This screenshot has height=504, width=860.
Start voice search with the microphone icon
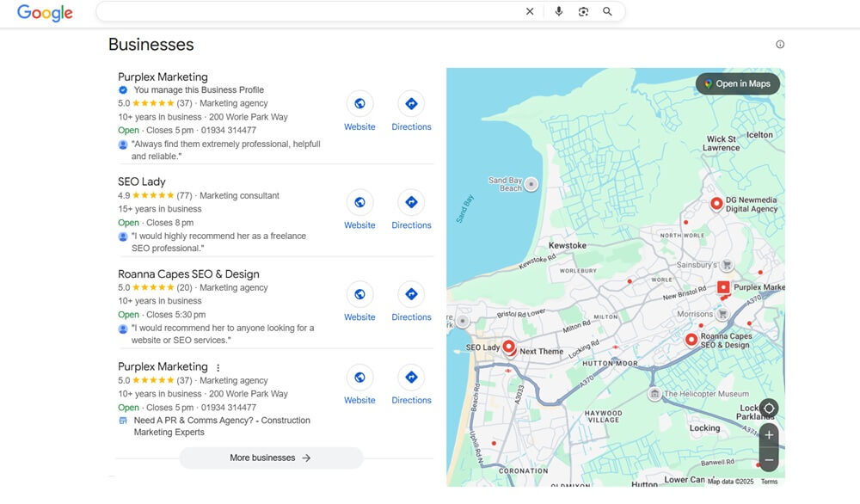coord(558,11)
